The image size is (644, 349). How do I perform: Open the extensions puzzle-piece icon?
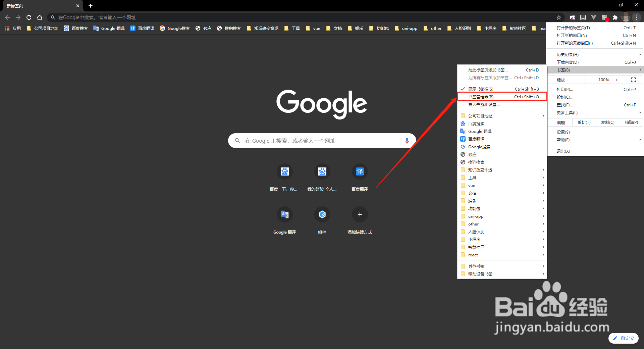[615, 17]
